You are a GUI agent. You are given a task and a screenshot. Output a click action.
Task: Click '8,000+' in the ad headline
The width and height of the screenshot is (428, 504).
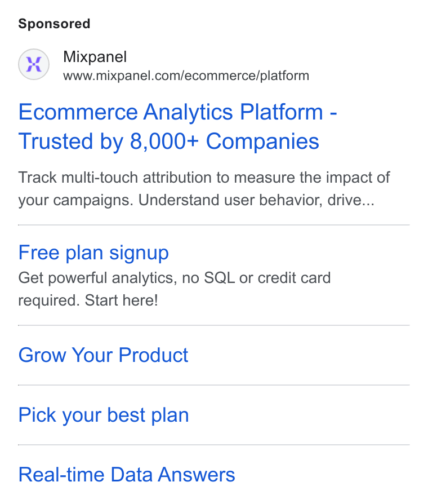pos(164,142)
